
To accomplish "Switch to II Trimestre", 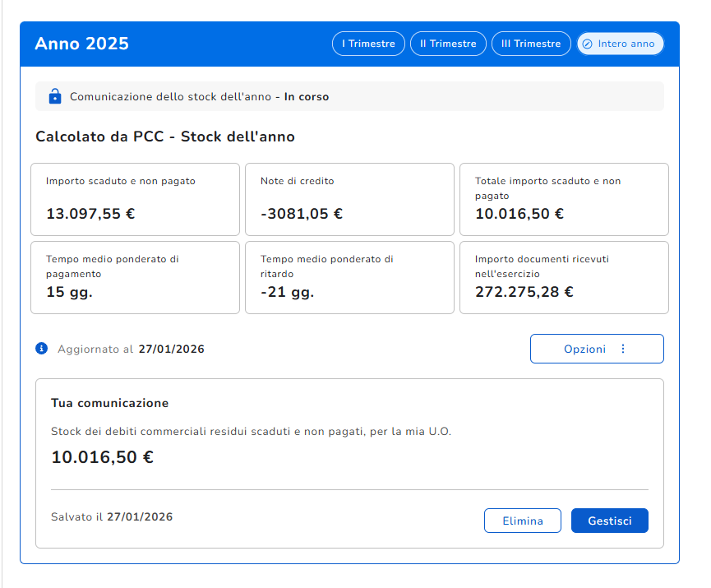I will (448, 44).
